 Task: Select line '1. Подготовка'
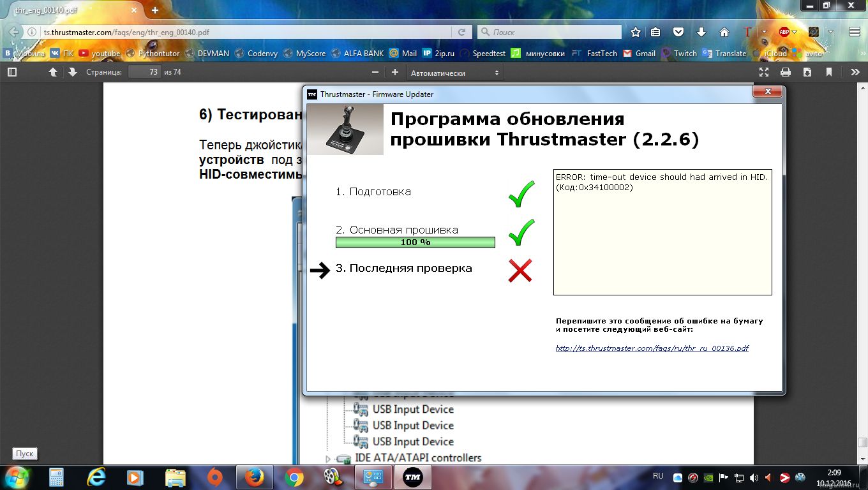(x=373, y=192)
